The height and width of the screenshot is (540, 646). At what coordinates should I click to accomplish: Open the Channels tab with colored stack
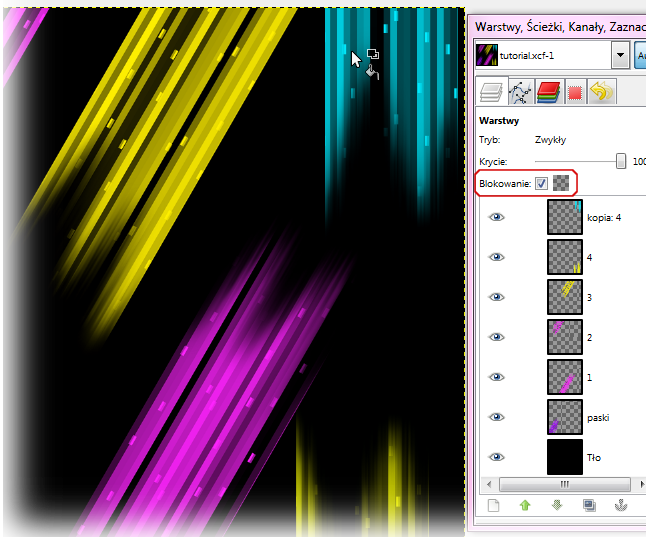[x=547, y=92]
